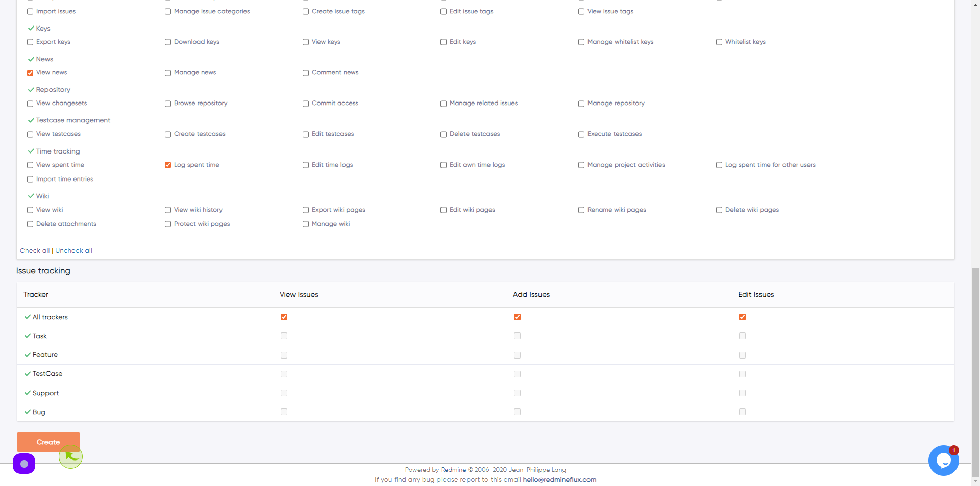Tick the Commit access checkbox

(306, 104)
